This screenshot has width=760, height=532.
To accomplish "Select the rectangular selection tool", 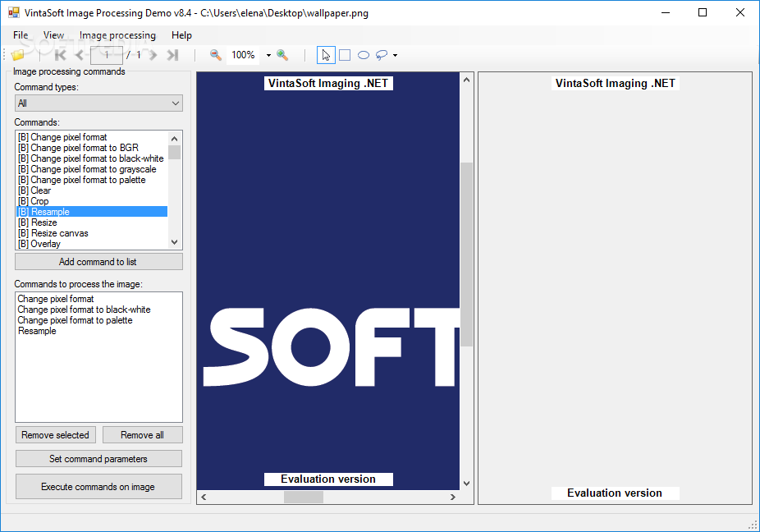I will click(345, 55).
